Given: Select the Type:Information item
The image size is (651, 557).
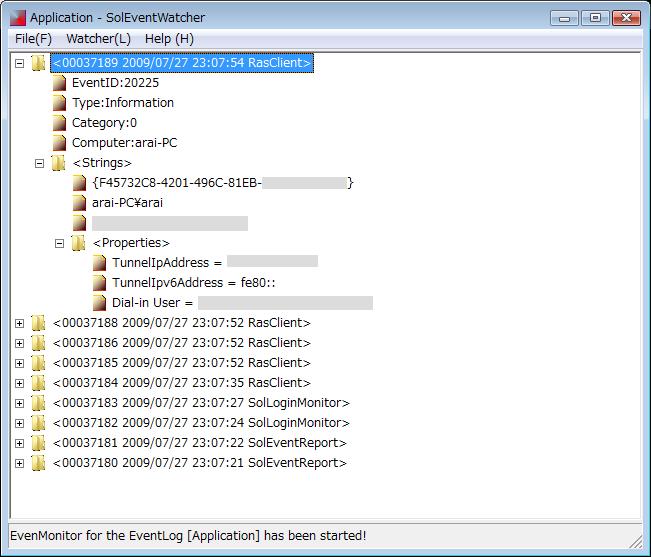Looking at the screenshot, I should (x=123, y=103).
